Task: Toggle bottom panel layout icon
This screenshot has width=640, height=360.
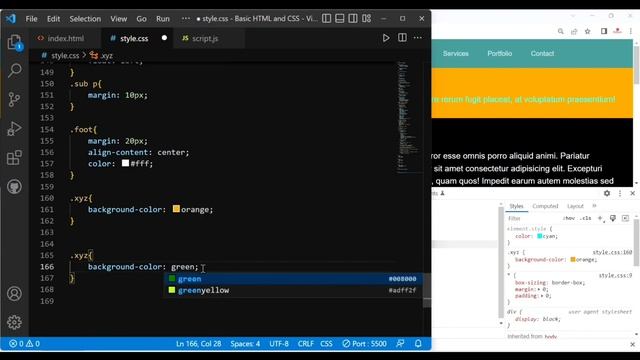Action: click(x=340, y=18)
